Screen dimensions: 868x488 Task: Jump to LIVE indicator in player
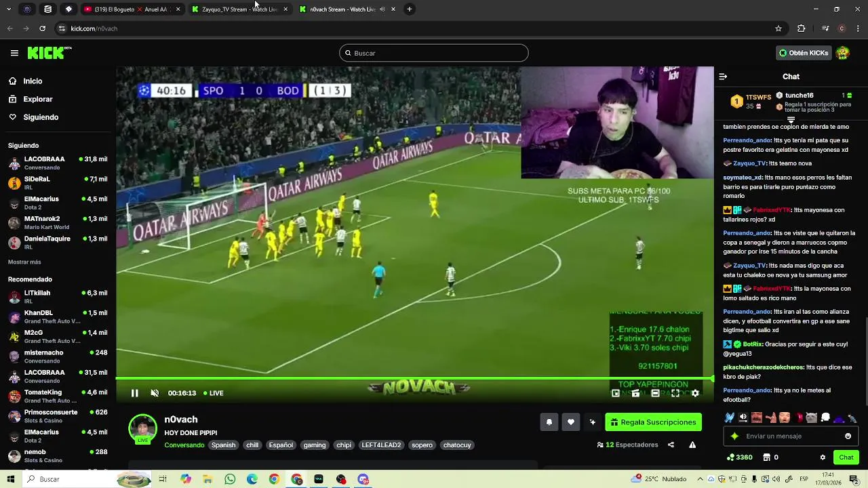213,393
